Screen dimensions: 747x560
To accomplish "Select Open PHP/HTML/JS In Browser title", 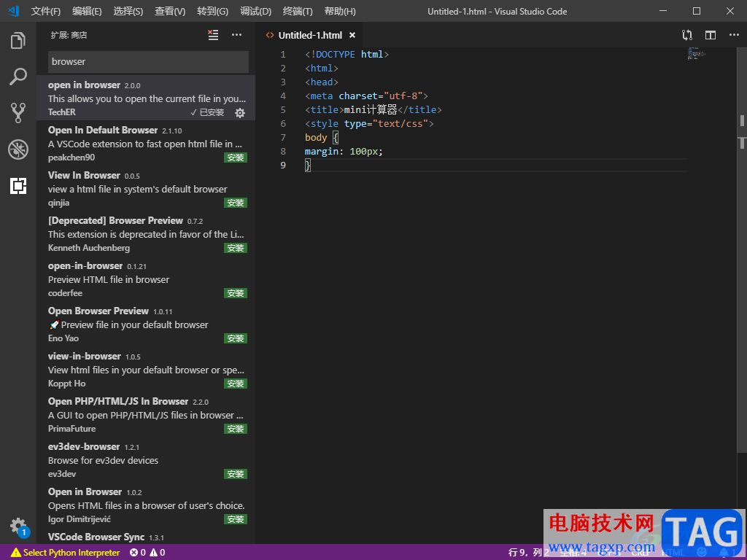I will (x=118, y=402).
